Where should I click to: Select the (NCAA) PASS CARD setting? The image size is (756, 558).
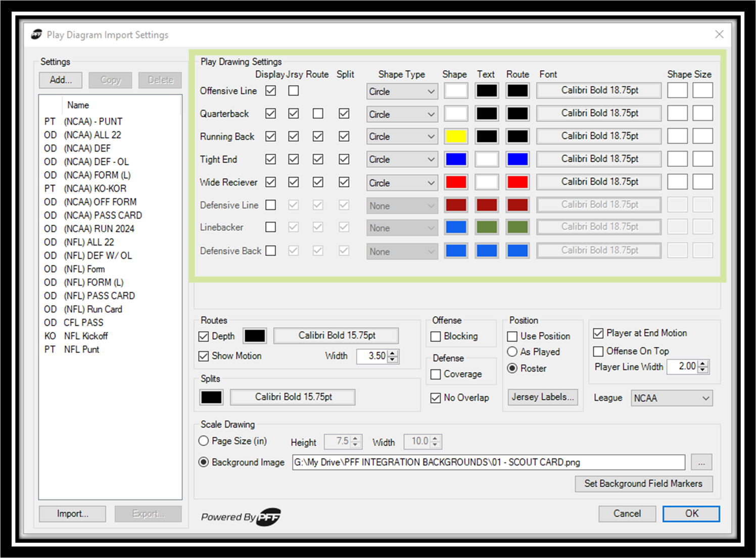(x=103, y=215)
